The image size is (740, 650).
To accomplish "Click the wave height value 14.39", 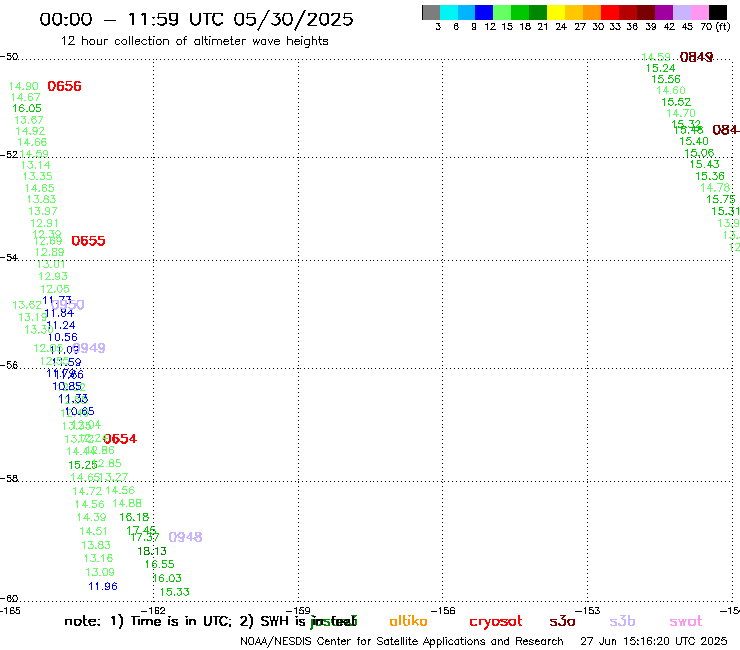I will point(92,517).
